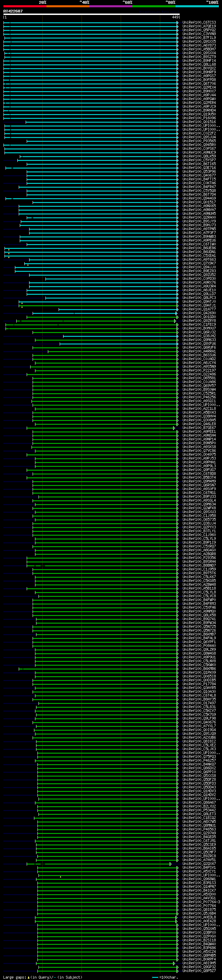Click the cyan alignment bar for UniRef100_C6TCS3

[x=91, y=23]
